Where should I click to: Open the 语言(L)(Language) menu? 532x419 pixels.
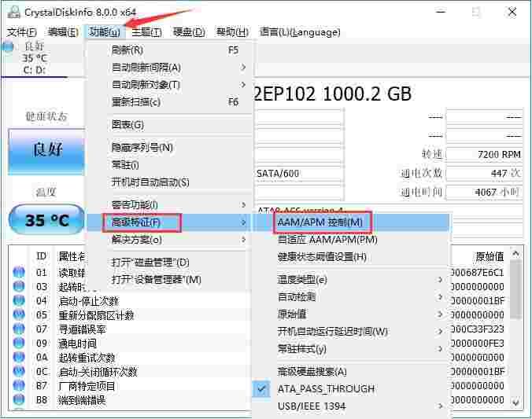(x=300, y=32)
